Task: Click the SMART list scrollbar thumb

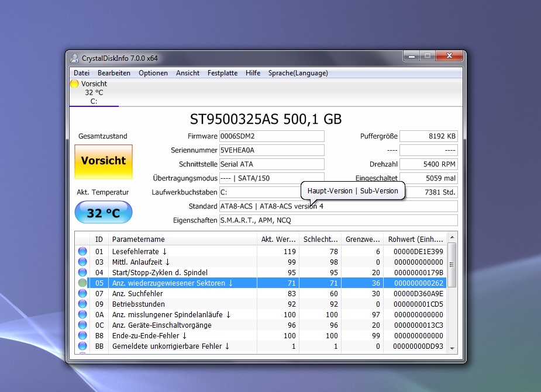Action: (452, 265)
